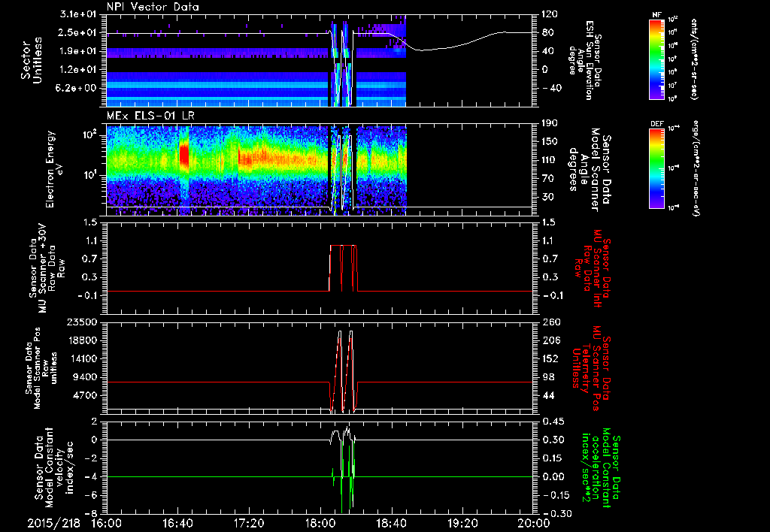Click the 9400 scanner position tick label

click(86, 377)
